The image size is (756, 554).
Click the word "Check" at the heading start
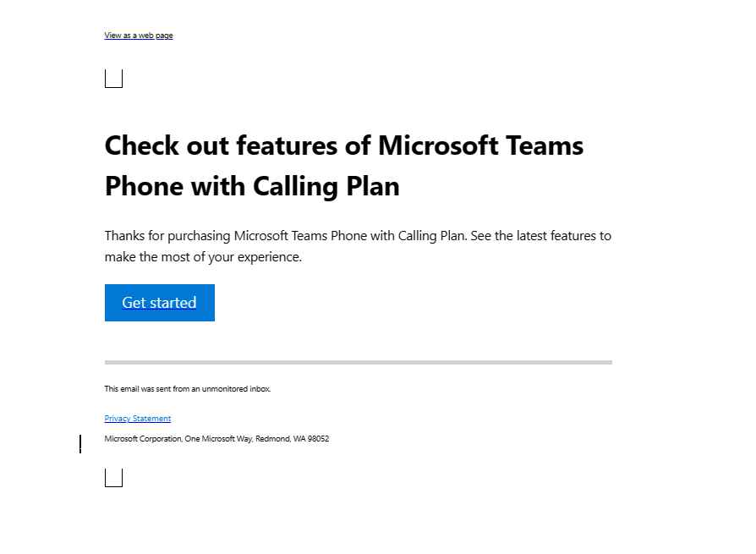142,145
